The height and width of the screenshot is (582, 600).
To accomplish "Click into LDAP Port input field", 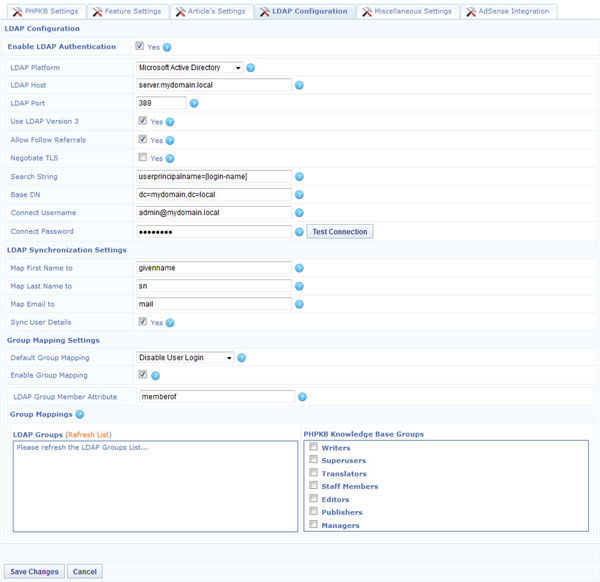I will coord(161,103).
